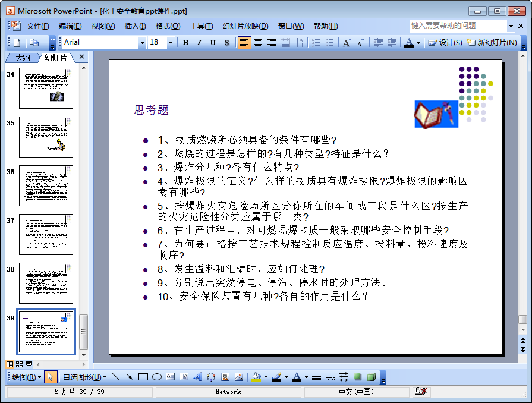Open the 绘图(R) drawing menu
532x403 pixels.
click(x=27, y=377)
